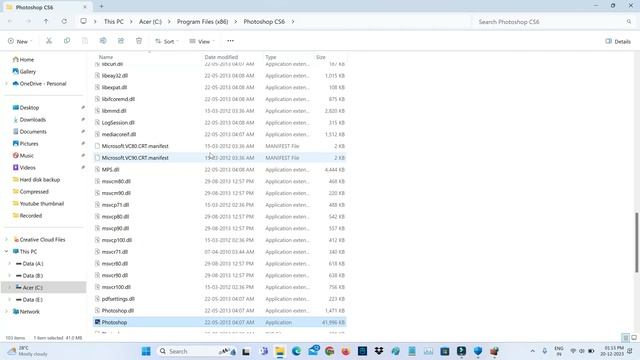The width and height of the screenshot is (640, 360).
Task: Sort by Type column header
Action: click(271, 57)
